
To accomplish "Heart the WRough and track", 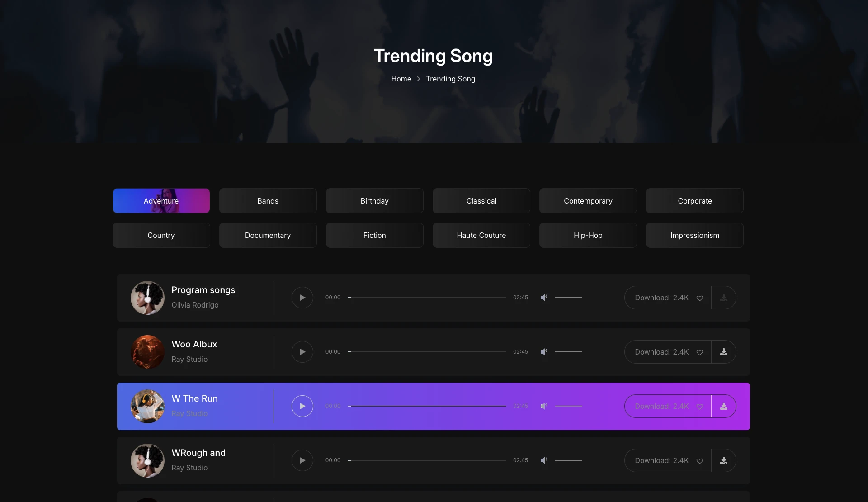I will 700,461.
